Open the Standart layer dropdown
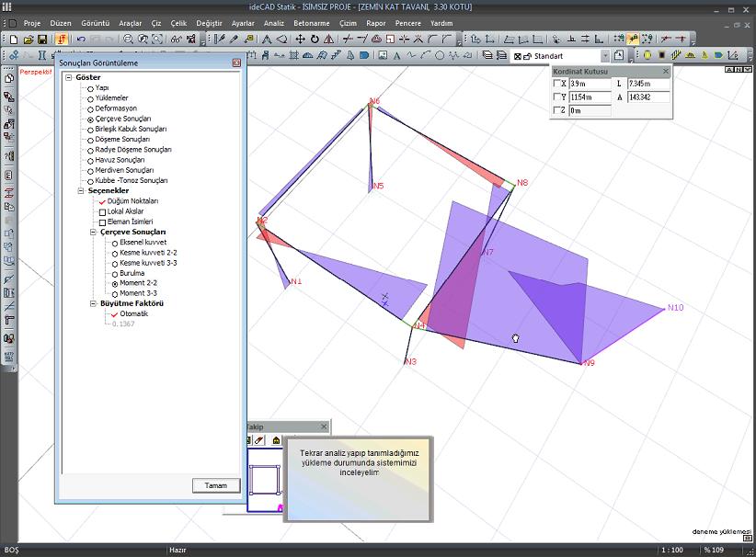 point(604,56)
